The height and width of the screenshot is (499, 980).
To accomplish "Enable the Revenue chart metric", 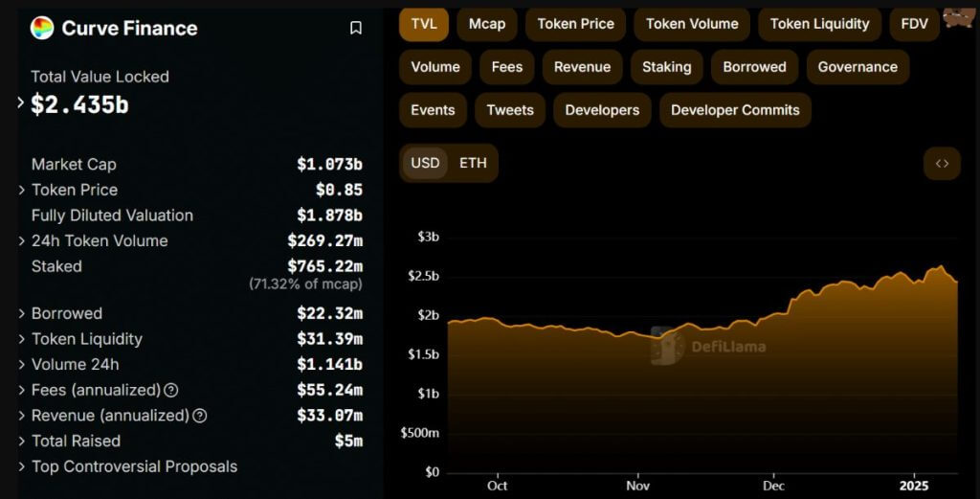I will [x=582, y=67].
